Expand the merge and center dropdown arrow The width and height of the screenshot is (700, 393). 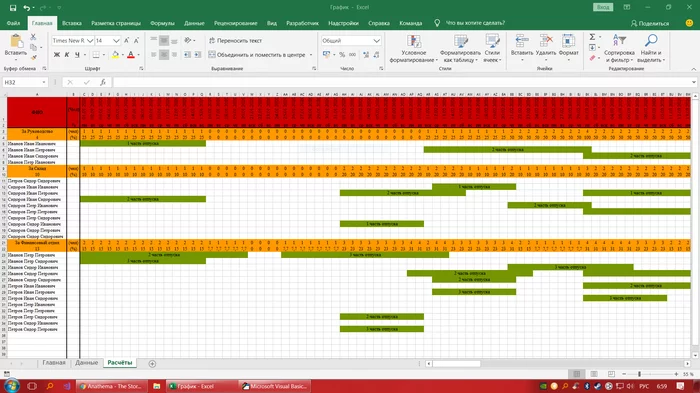click(x=311, y=55)
